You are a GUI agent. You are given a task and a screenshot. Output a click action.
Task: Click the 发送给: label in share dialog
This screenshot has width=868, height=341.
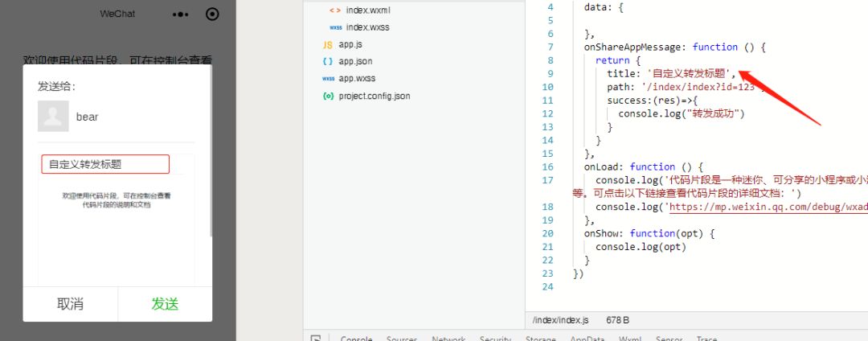[x=56, y=86]
